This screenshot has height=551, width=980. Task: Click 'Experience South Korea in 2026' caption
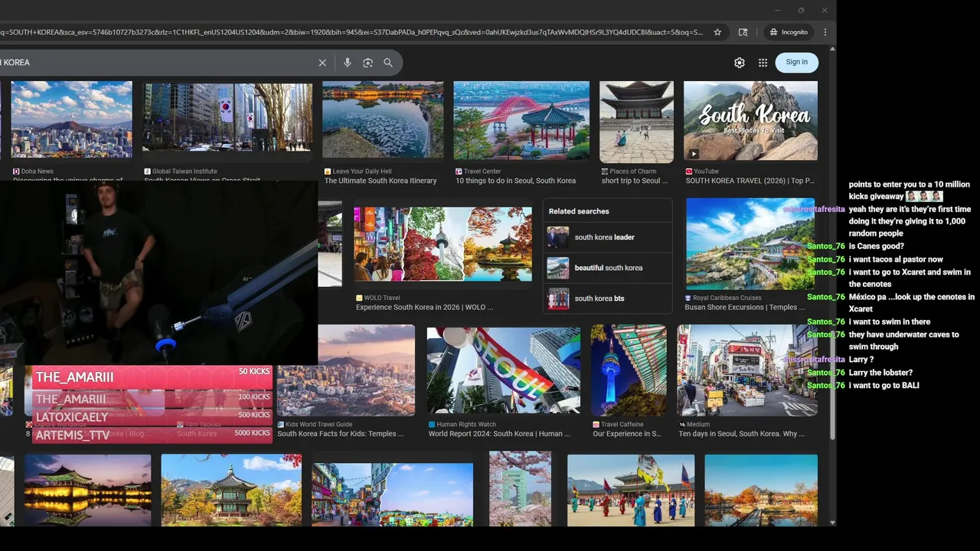424,307
